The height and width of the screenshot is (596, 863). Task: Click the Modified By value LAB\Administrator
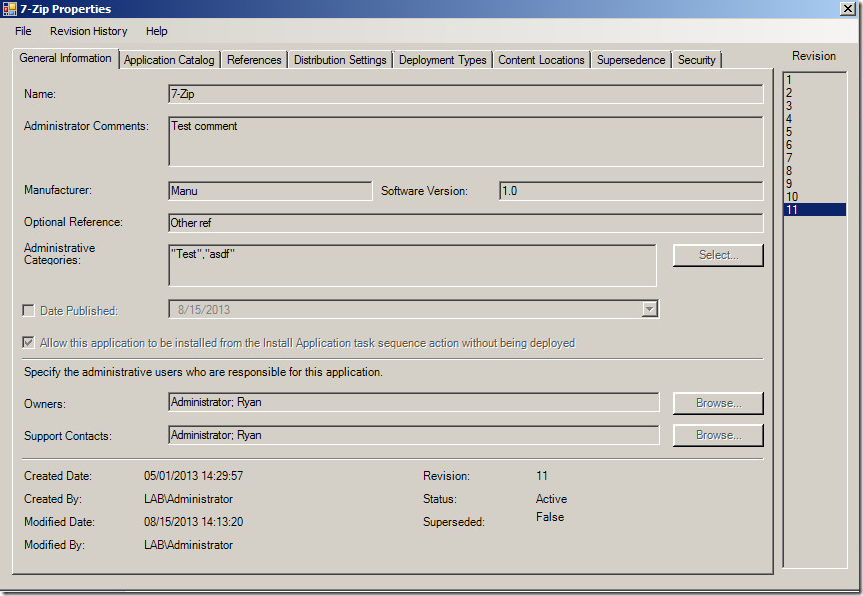(x=189, y=545)
